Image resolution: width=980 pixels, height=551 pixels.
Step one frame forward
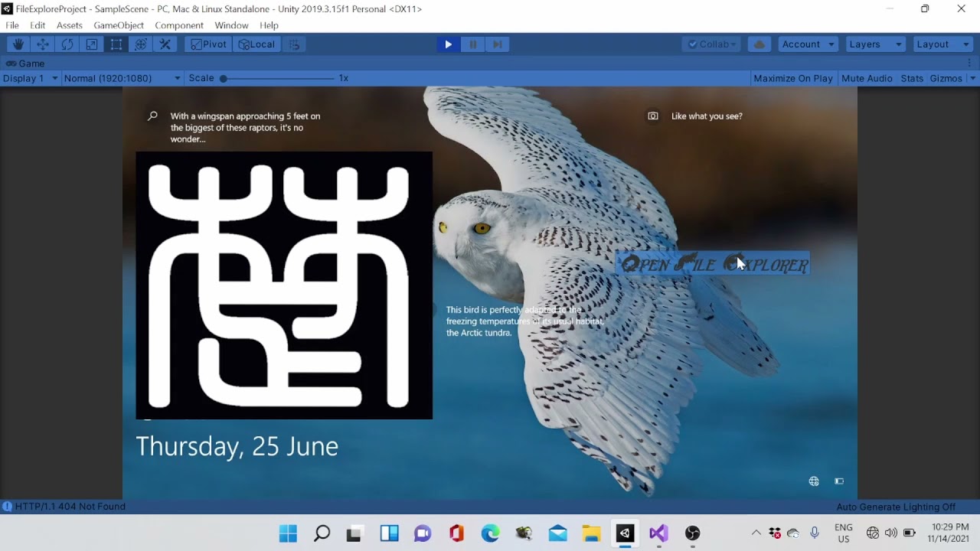tap(498, 44)
